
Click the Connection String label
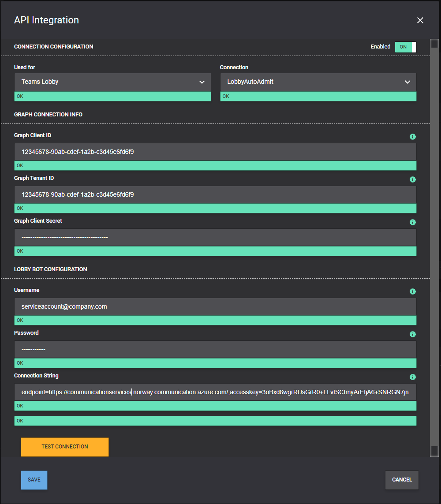point(36,375)
